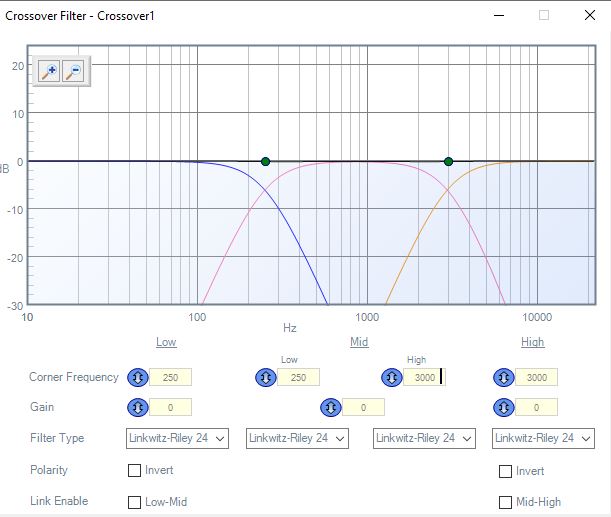The height and width of the screenshot is (517, 611).
Task: Toggle the Mid-High link checkbox
Action: (506, 502)
